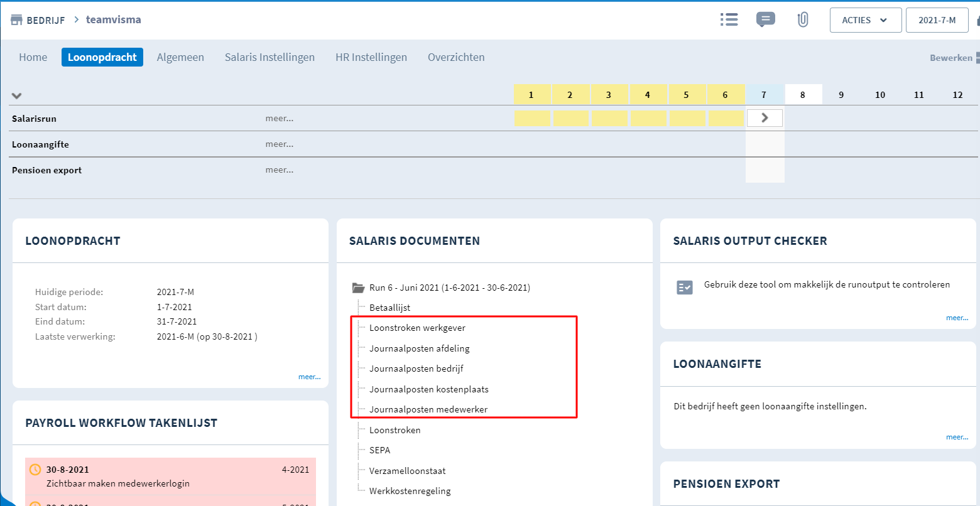Open the list overview icon in the top bar

(x=729, y=19)
